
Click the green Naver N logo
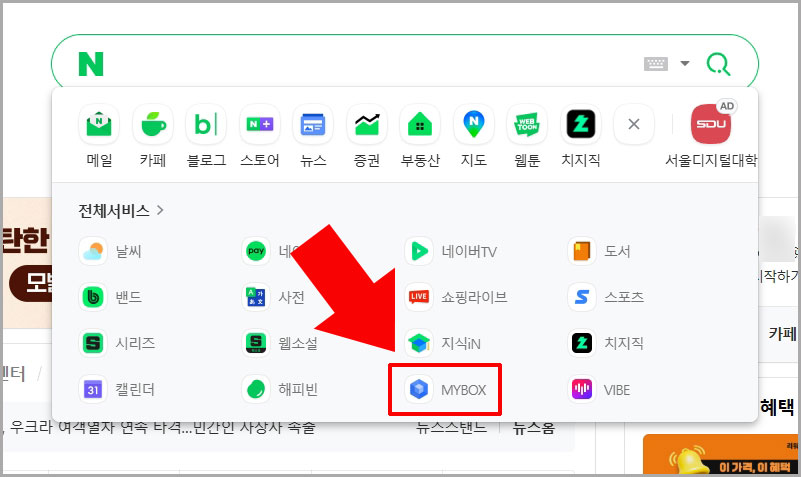pyautogui.click(x=91, y=64)
